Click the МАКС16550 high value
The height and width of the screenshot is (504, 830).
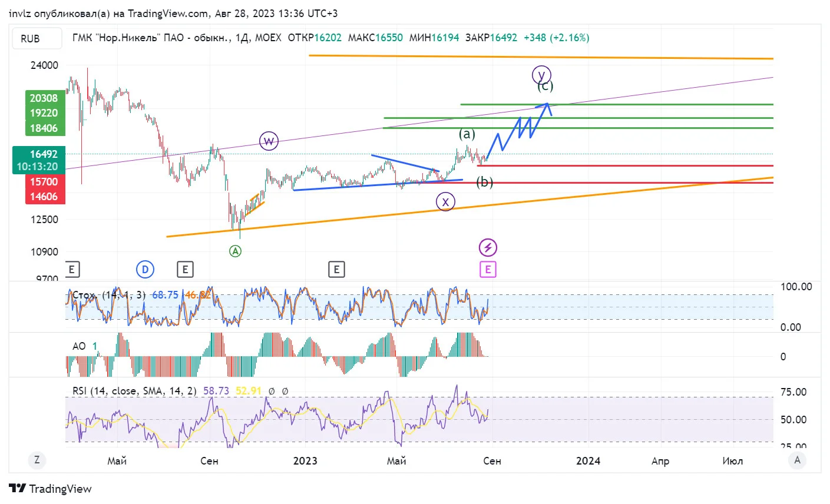(375, 38)
